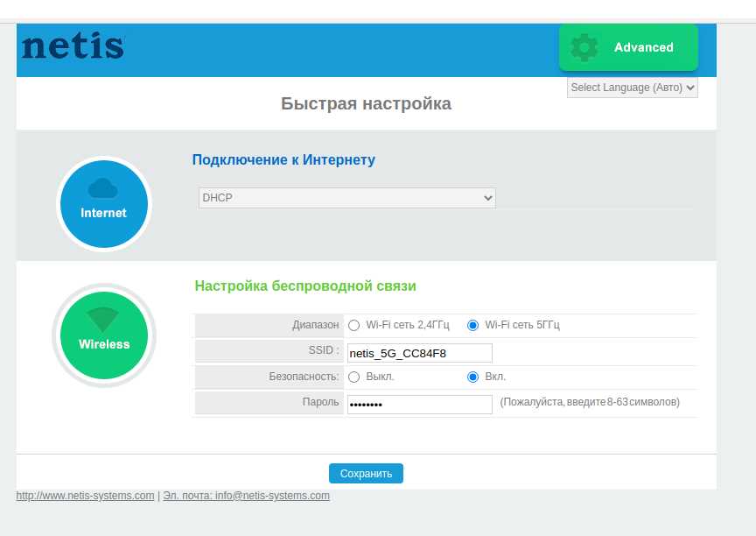Click the netis logo
The image size is (756, 536).
coord(73,46)
